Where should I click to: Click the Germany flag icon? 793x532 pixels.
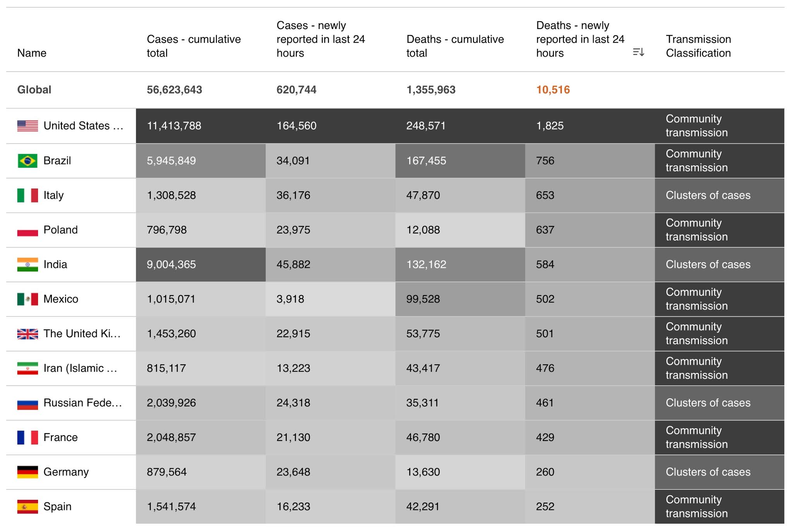(27, 472)
